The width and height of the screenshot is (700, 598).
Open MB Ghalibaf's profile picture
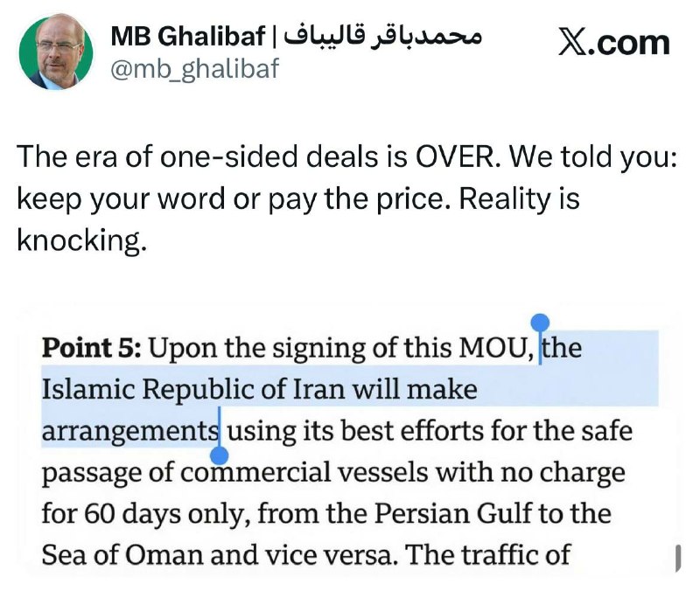coord(56,53)
